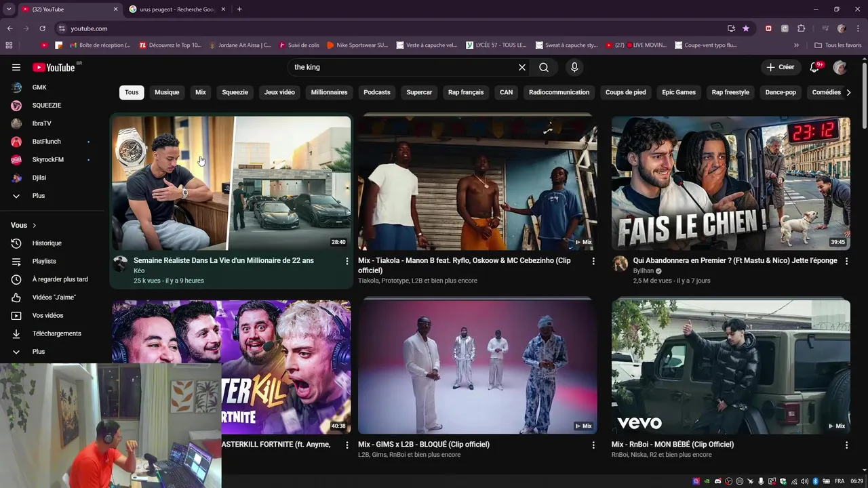Screen dimensions: 868x488
Task: Open the YouTube hamburger guide menu
Action: [16, 67]
